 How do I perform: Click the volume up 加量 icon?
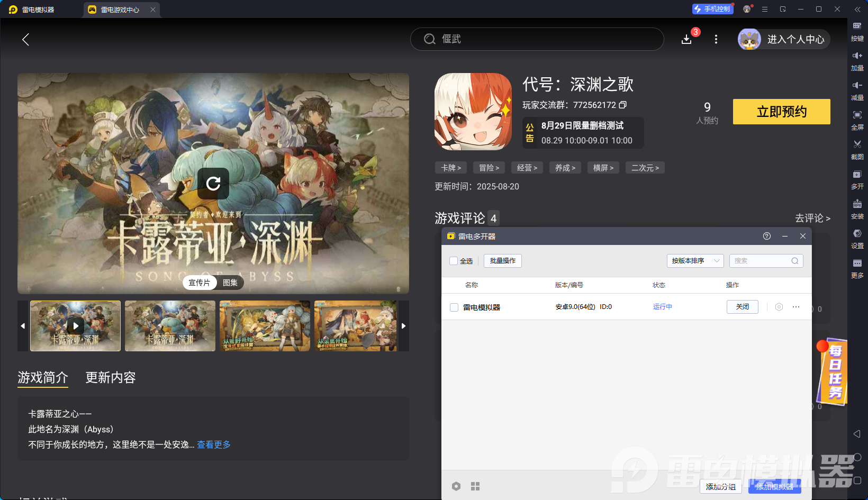857,56
